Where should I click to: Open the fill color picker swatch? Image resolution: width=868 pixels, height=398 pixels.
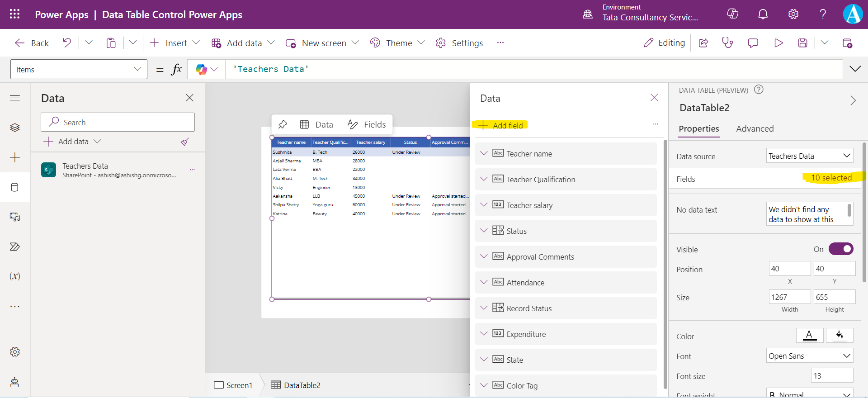[x=840, y=335]
